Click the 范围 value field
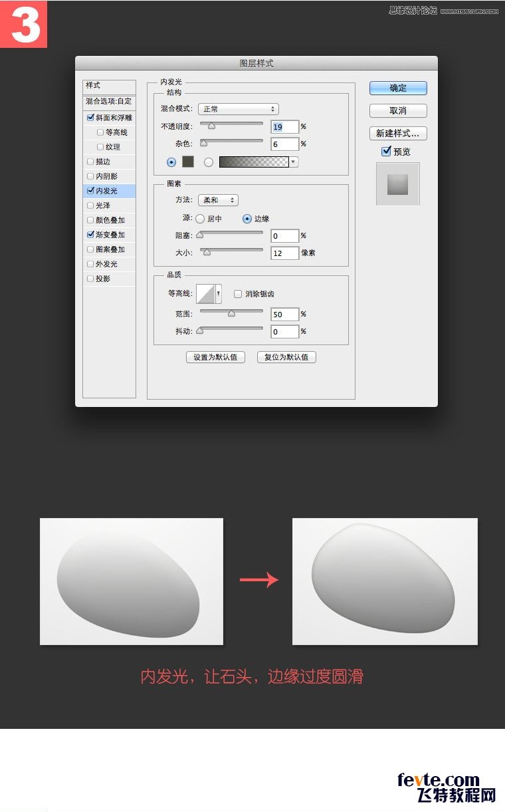The width and height of the screenshot is (505, 812). pos(284,314)
